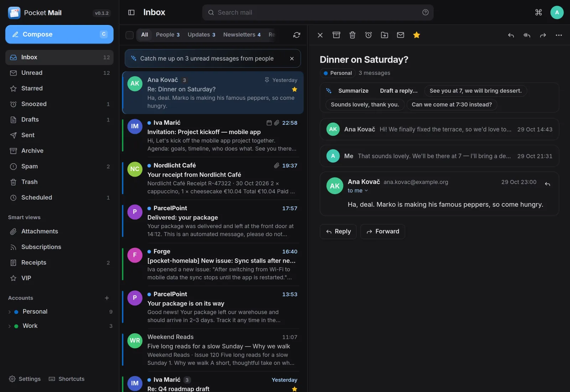Open search help
Screen dimensions: 570x392
tap(425, 12)
